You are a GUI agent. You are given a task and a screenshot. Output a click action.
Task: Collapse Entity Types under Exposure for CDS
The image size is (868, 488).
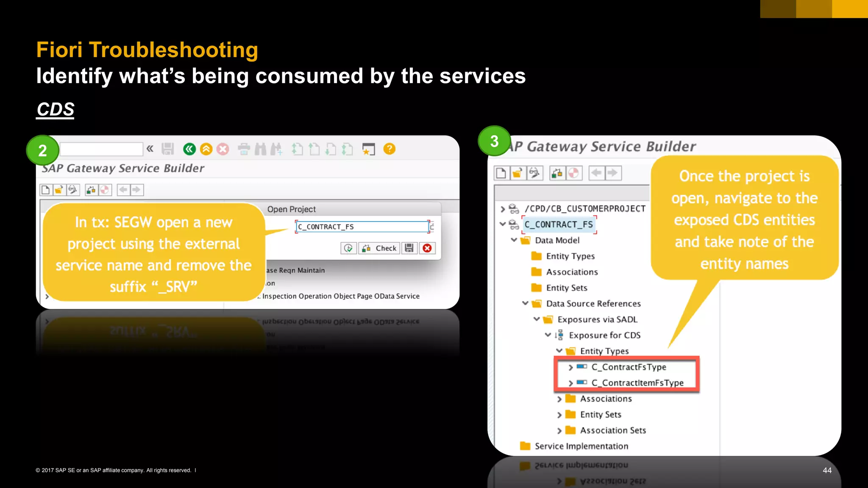pos(559,351)
